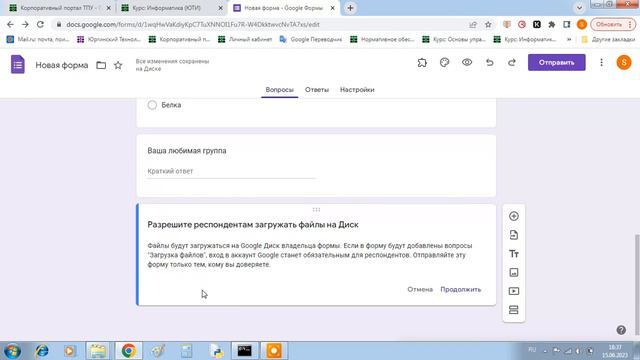Screen dimensions: 640x360
Task: Expand the hidden bookmarks chevron
Action: [569, 40]
